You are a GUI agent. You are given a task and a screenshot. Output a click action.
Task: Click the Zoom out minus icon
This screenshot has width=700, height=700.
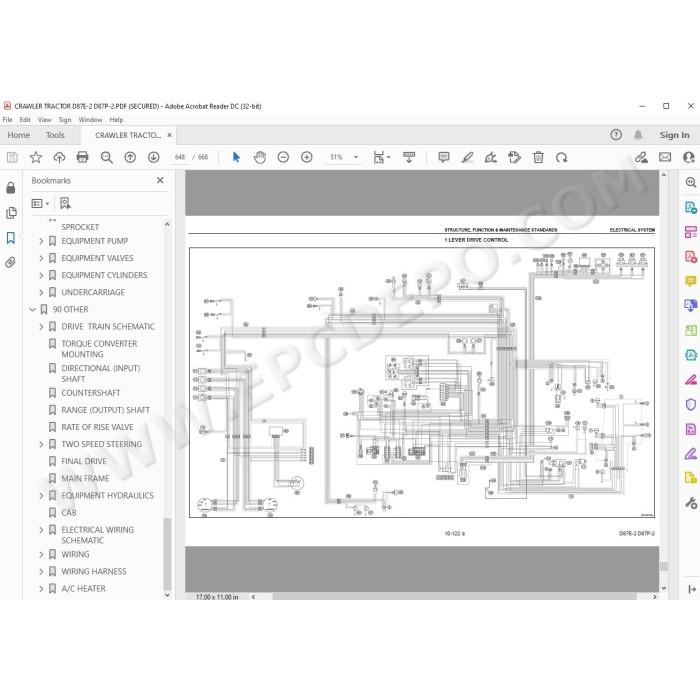click(x=283, y=157)
